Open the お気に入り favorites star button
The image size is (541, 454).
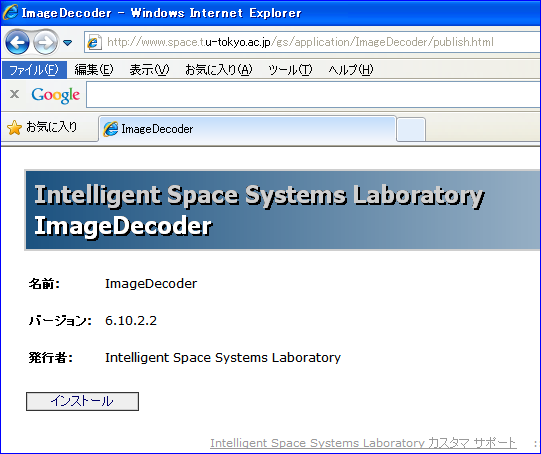pyautogui.click(x=42, y=127)
